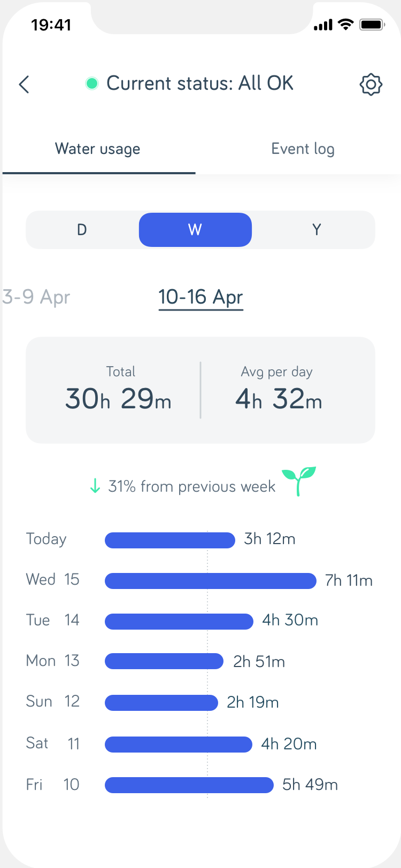The width and height of the screenshot is (401, 868).
Task: Tap the Total 30h 29m summary
Action: coord(119,390)
